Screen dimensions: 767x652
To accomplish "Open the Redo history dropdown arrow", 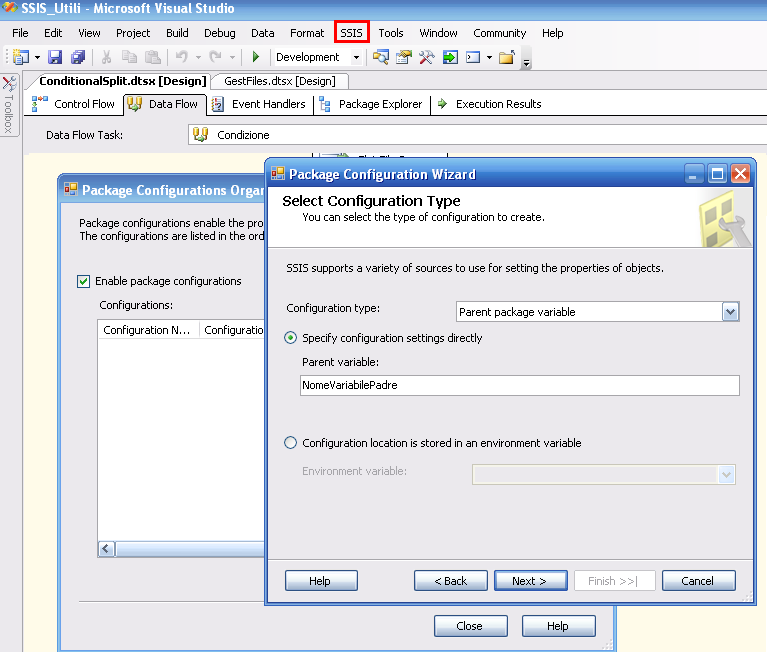I will pos(232,58).
